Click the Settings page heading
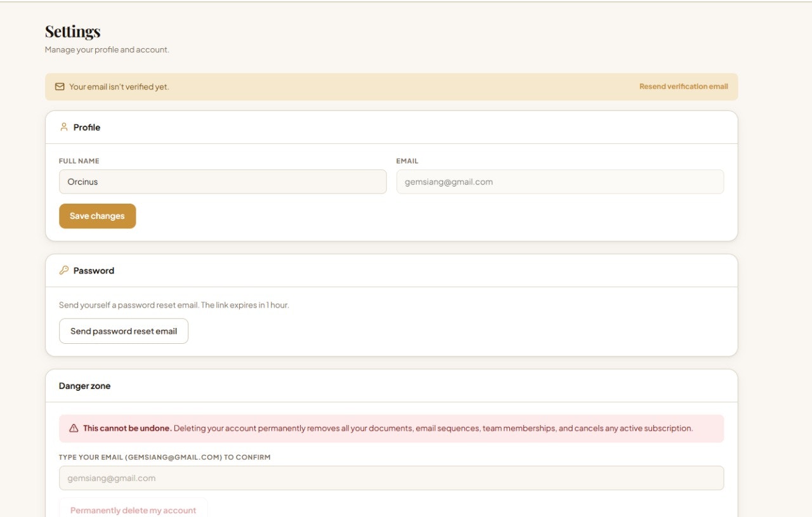Image resolution: width=812 pixels, height=517 pixels. pyautogui.click(x=73, y=31)
